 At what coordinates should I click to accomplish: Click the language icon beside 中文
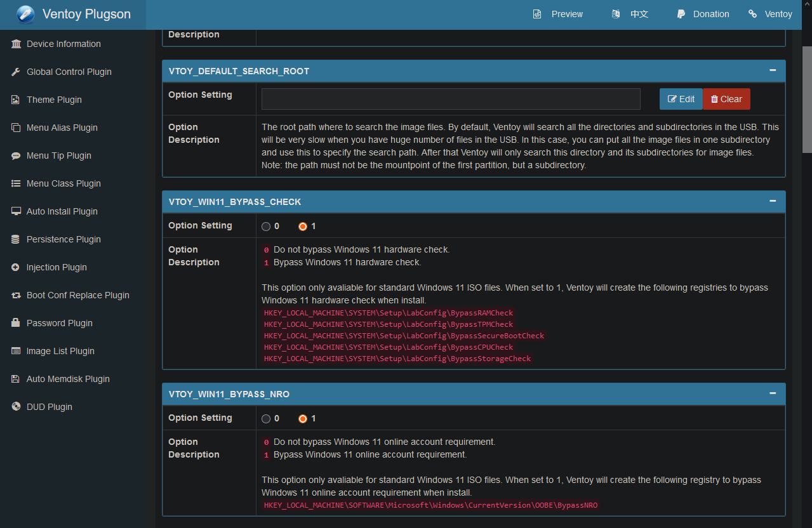click(x=616, y=14)
